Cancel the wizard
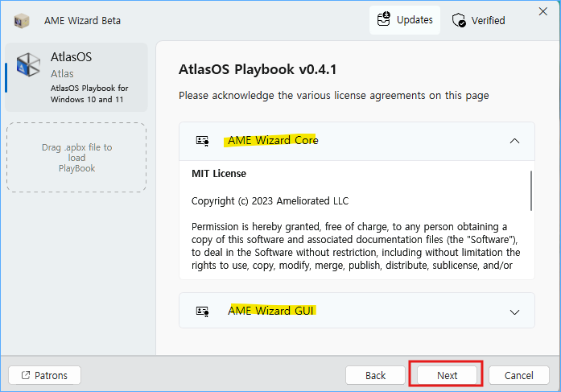Viewport: 561px width, 392px height. tap(519, 375)
